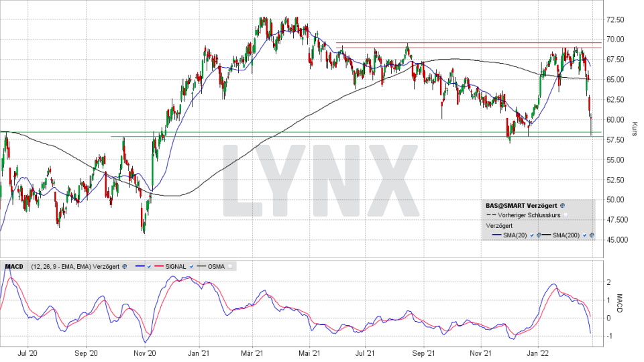Screen dimensions: 644x362
Task: Click the (12, 26, 9 - EMA, EMA) parameters text
Action: pyautogui.click(x=61, y=267)
